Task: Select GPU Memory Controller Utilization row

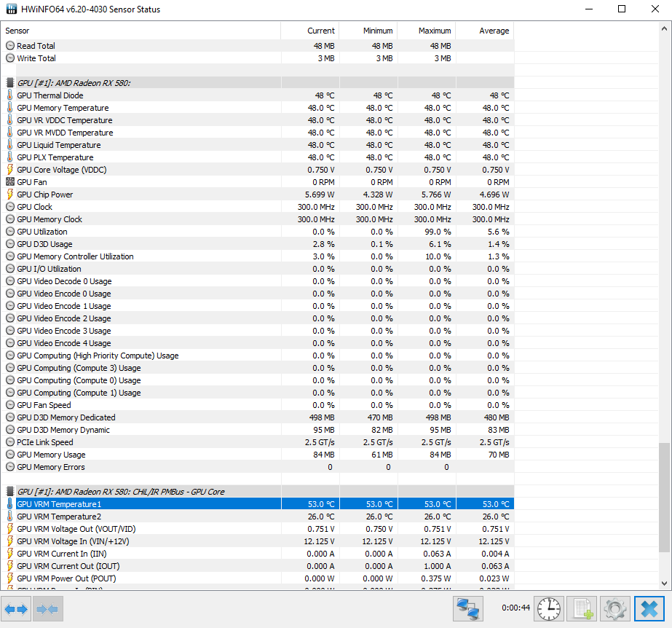Action: [x=257, y=256]
